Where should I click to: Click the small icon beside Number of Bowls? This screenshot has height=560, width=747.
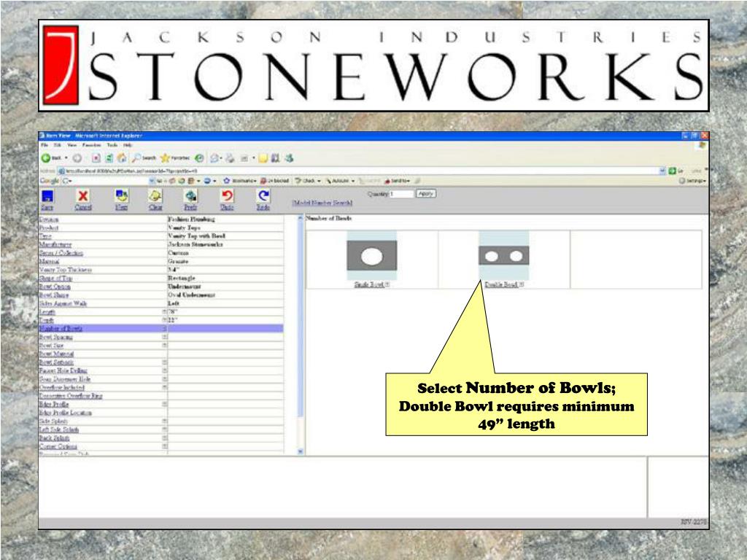tap(164, 329)
